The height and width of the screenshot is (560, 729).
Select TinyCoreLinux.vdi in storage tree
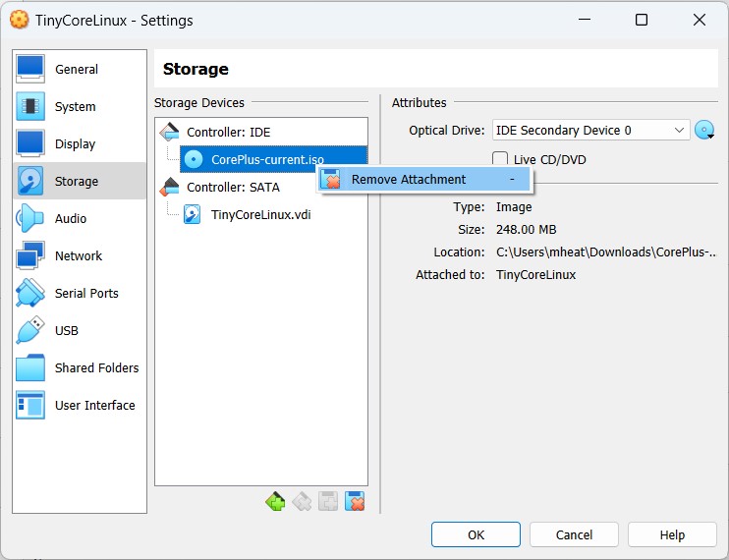click(x=260, y=215)
